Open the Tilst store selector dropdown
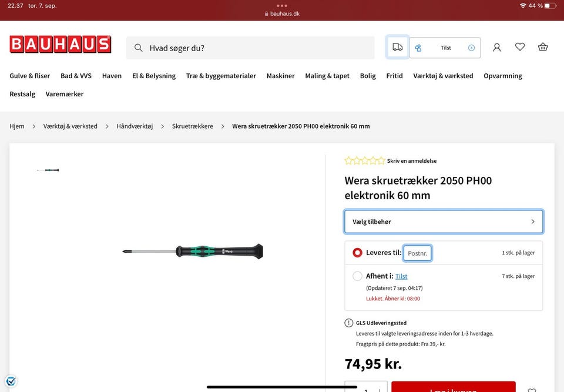 (445, 48)
